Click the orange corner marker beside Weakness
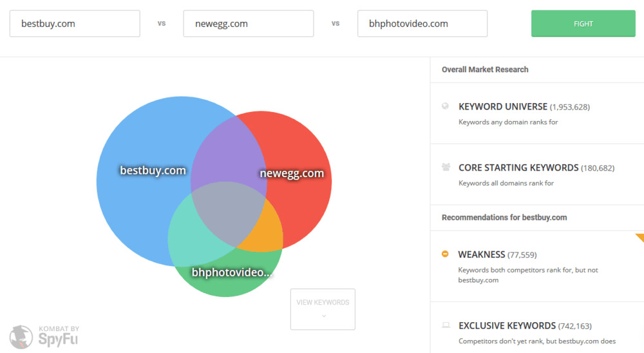644x353 pixels. coord(640,237)
